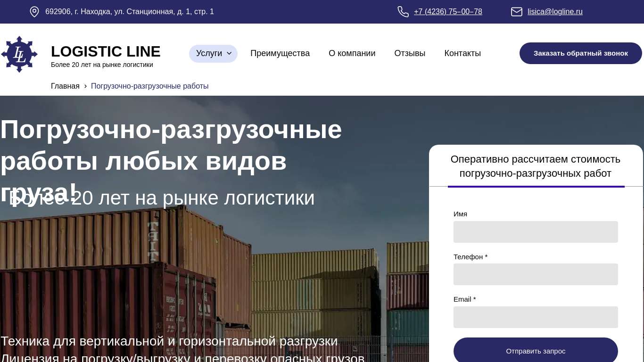Open the Преимущества menu item
The image size is (644, 362).
pyautogui.click(x=280, y=54)
